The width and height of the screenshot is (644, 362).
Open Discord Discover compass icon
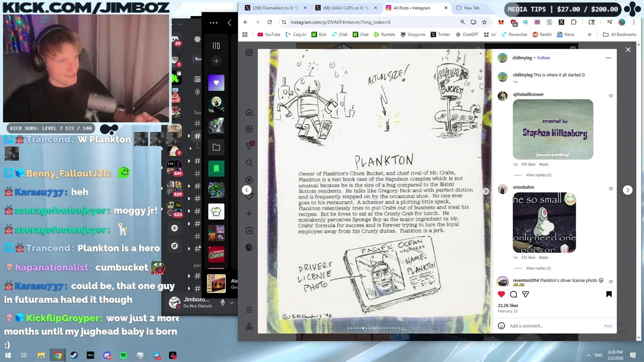[x=174, y=246]
